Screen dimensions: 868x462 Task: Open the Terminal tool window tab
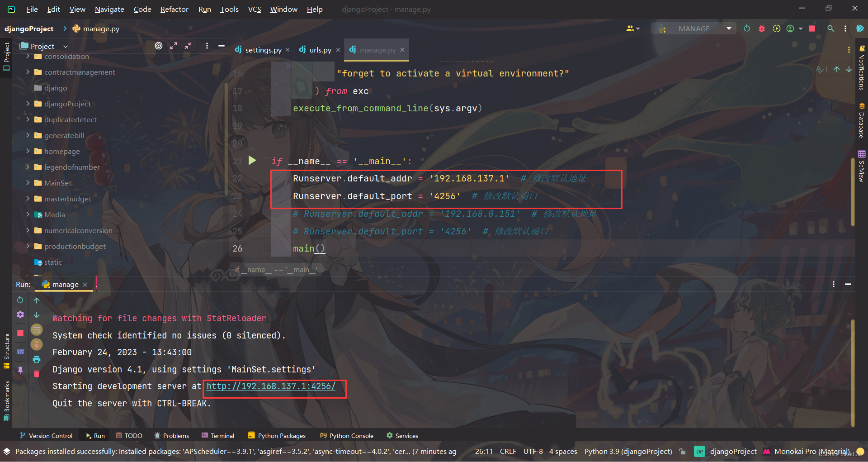point(218,436)
